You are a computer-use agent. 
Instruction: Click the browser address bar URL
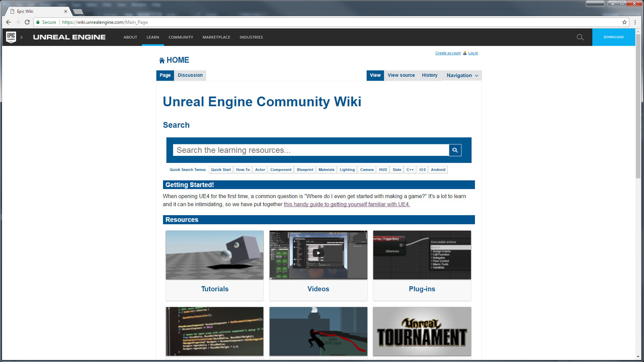click(x=105, y=22)
